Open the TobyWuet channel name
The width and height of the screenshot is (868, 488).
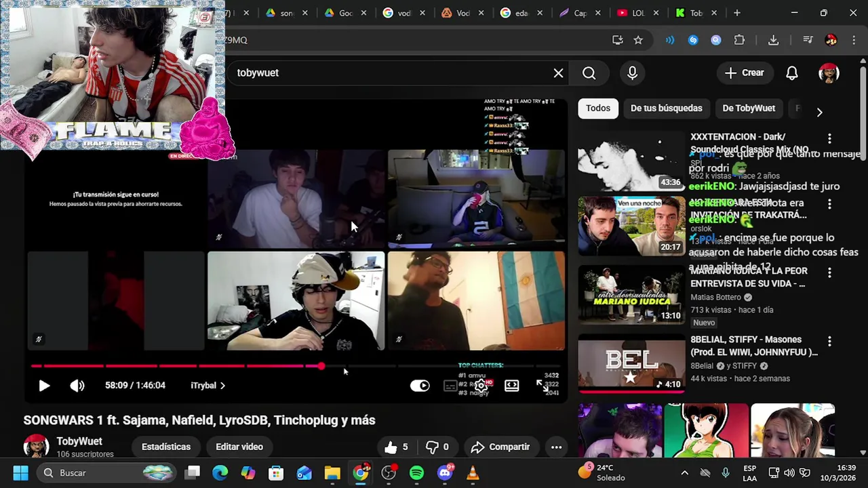(79, 442)
